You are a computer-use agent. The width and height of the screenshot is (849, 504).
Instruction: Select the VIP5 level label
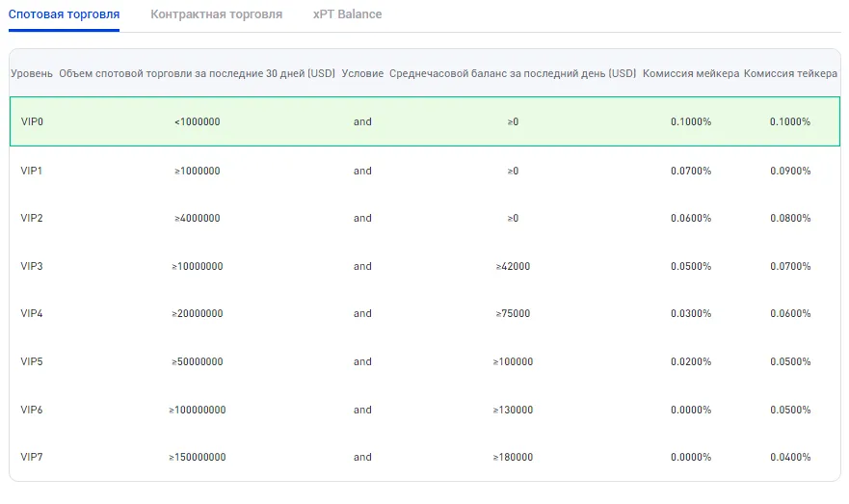(32, 361)
